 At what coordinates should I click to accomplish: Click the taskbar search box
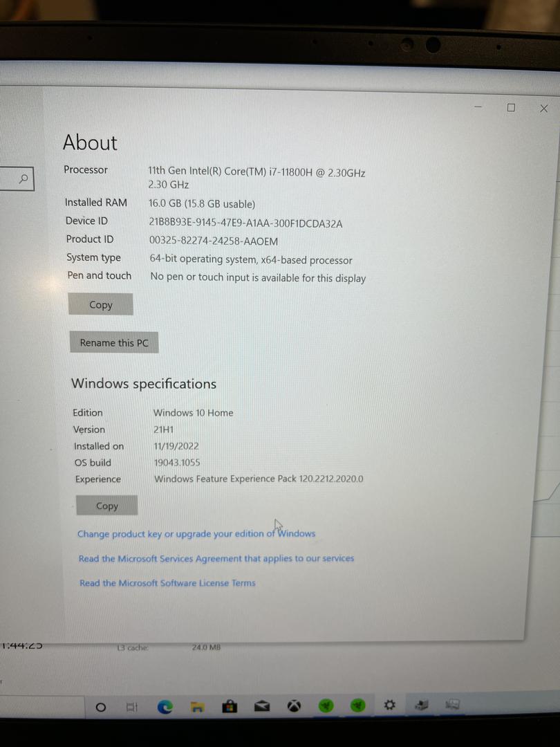point(42,707)
